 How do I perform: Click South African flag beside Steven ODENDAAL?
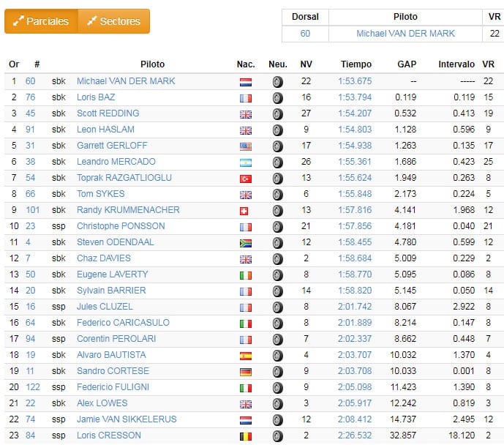(246, 242)
